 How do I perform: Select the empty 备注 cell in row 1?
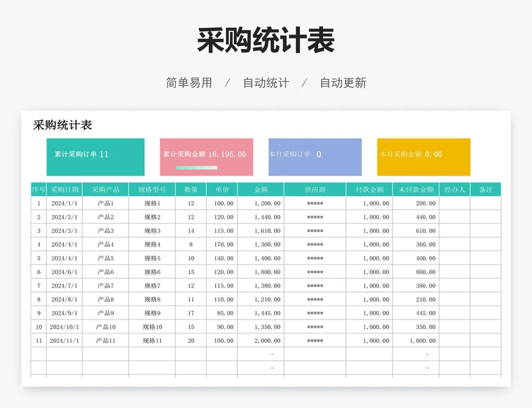pyautogui.click(x=486, y=203)
